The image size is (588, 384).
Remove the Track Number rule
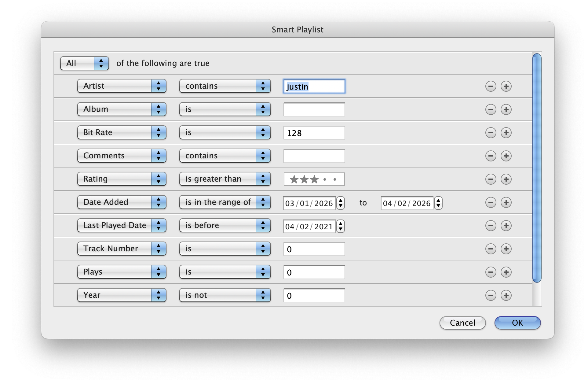pos(491,249)
